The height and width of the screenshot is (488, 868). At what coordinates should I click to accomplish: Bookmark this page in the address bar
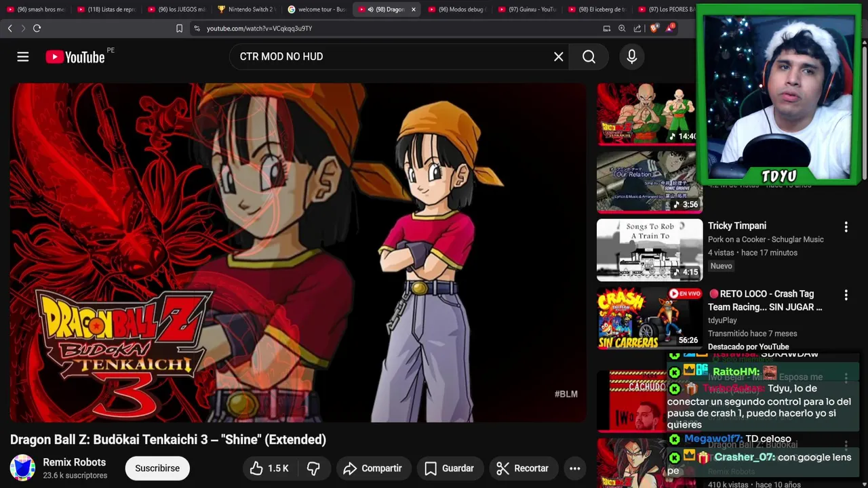coord(179,28)
